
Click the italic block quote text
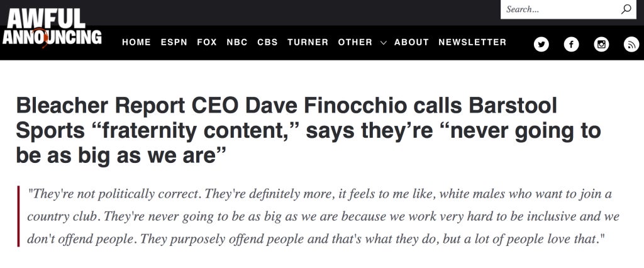click(323, 216)
